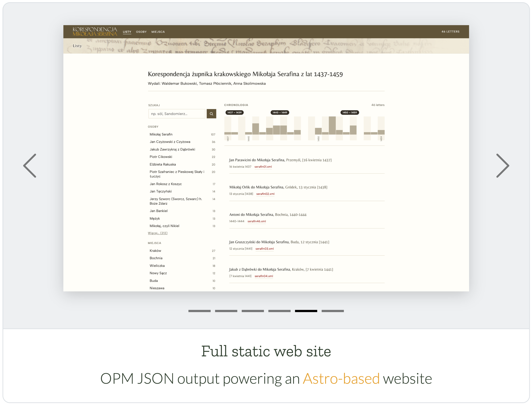Select the last carousel indicator bar
This screenshot has width=532, height=405.
click(x=332, y=311)
